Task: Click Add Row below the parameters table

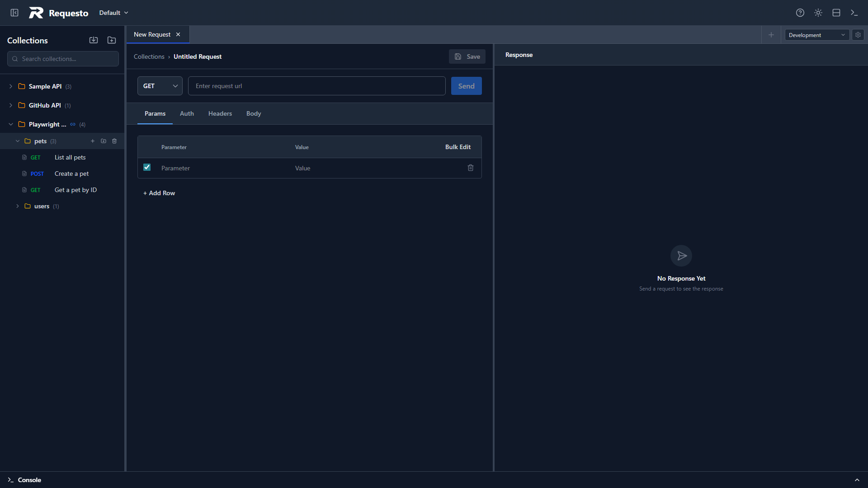Action: (x=159, y=193)
